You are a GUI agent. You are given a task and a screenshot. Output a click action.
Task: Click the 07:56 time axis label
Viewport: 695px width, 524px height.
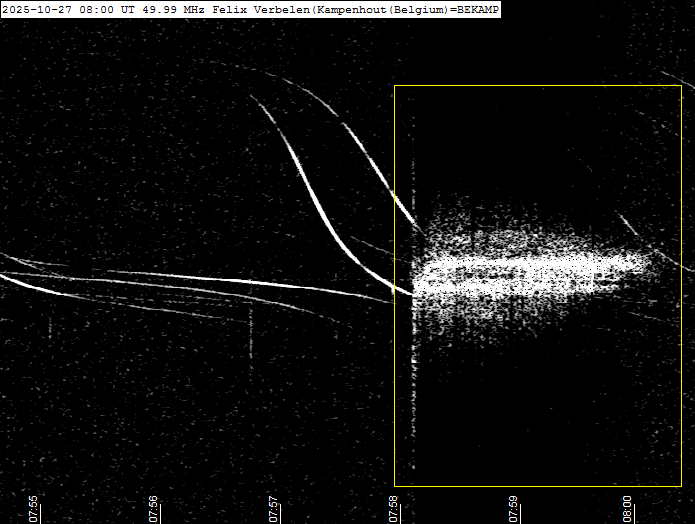(x=153, y=507)
